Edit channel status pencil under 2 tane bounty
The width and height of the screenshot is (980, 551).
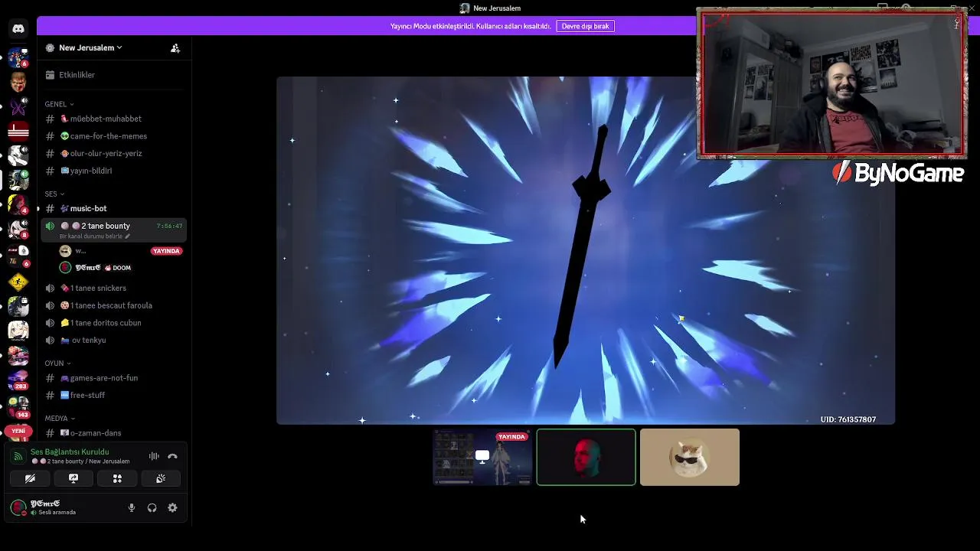coord(128,236)
